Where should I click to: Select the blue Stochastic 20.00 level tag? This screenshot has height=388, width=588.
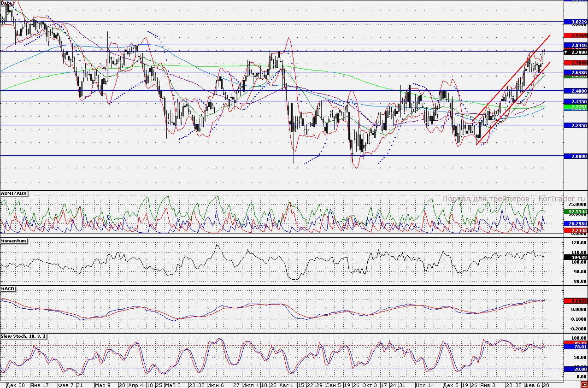(x=576, y=369)
